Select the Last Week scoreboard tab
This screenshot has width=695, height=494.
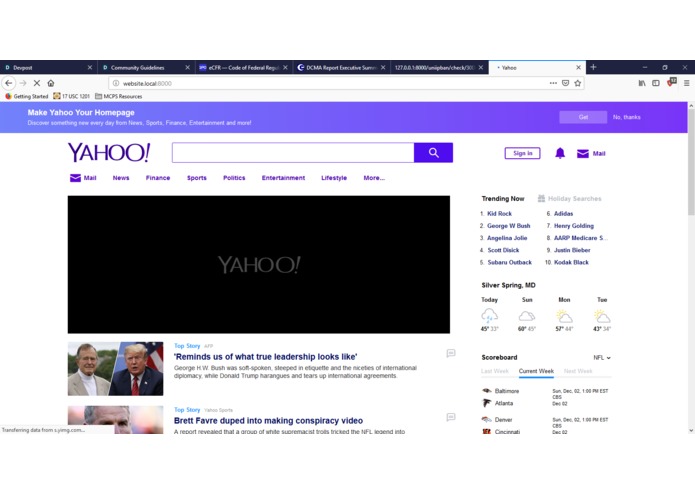coord(495,371)
